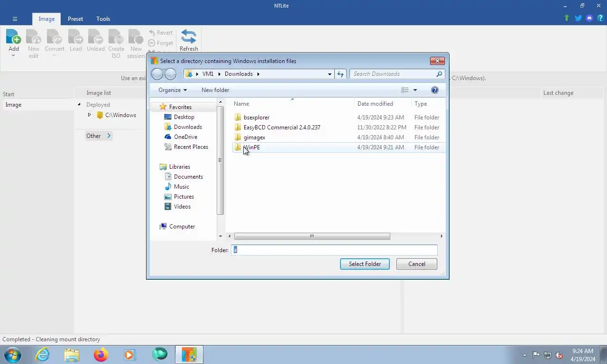Open the recent pages dropdown arrow

(x=180, y=74)
